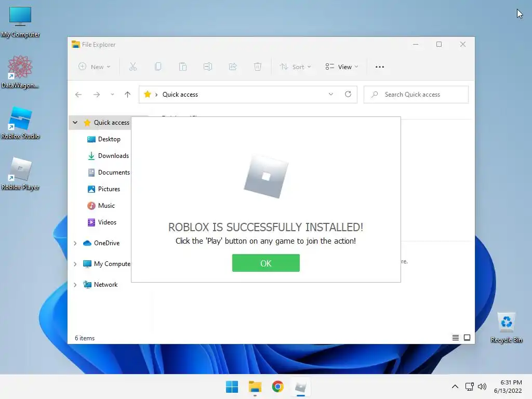The height and width of the screenshot is (399, 532).
Task: Switch to large thumbnails view icon
Action: coord(467,338)
